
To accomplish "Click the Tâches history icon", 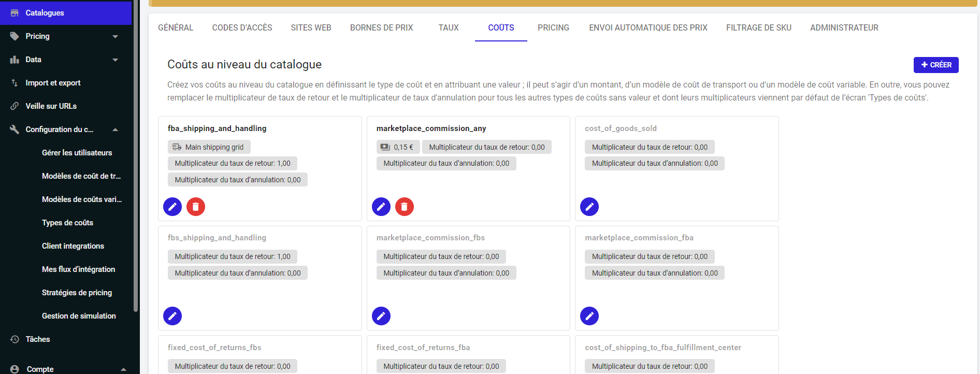I will pos(15,339).
